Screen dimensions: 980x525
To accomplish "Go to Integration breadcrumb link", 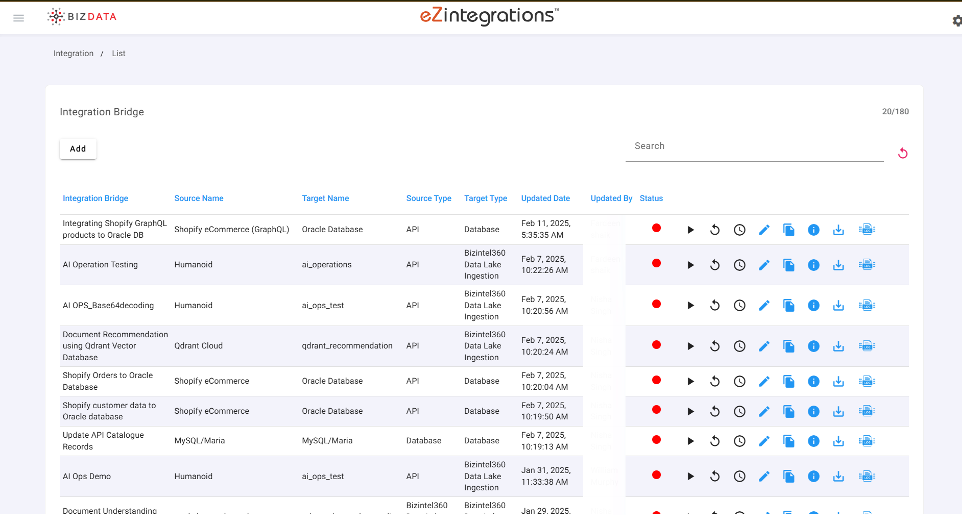I will [74, 54].
